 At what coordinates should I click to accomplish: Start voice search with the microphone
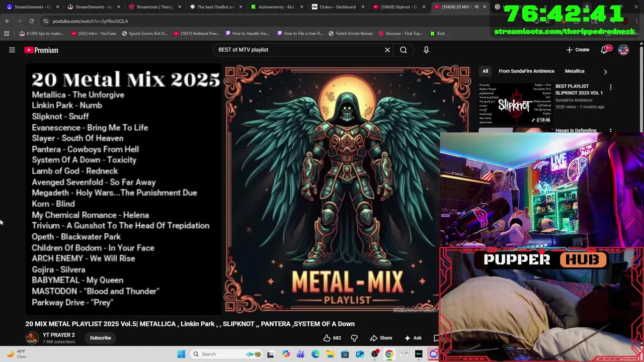point(426,50)
